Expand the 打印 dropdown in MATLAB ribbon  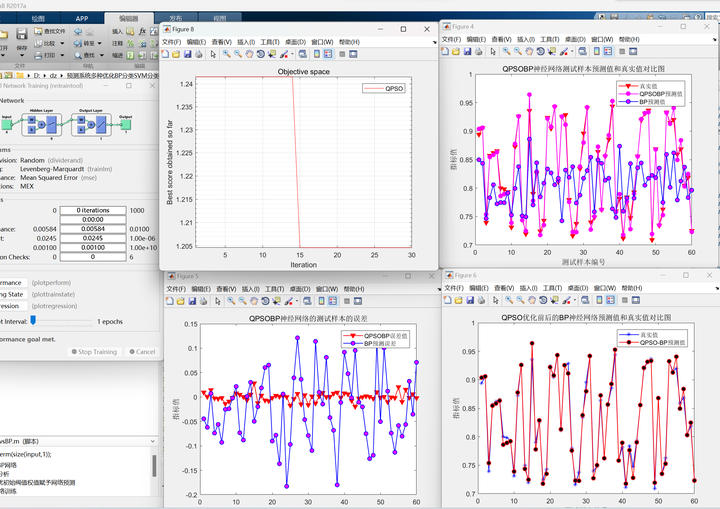click(64, 56)
